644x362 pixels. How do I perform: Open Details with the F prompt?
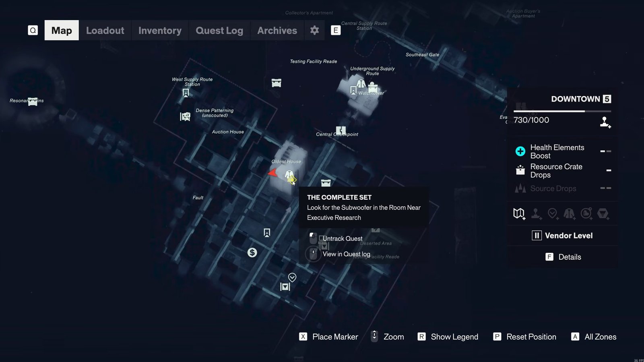[563, 257]
